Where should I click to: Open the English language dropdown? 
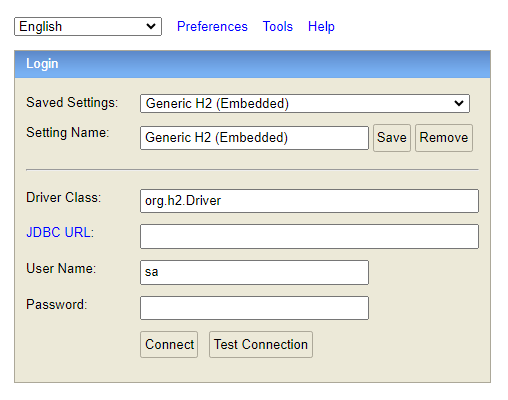pyautogui.click(x=88, y=27)
